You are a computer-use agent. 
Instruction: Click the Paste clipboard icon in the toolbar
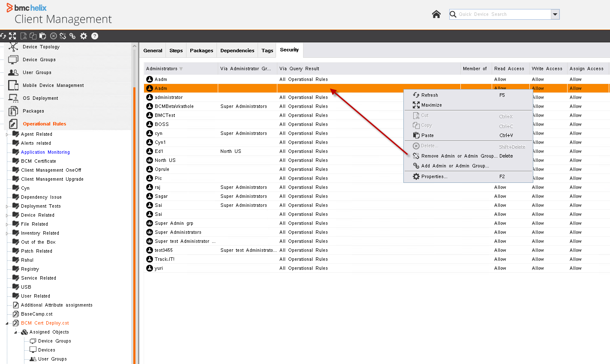point(42,36)
